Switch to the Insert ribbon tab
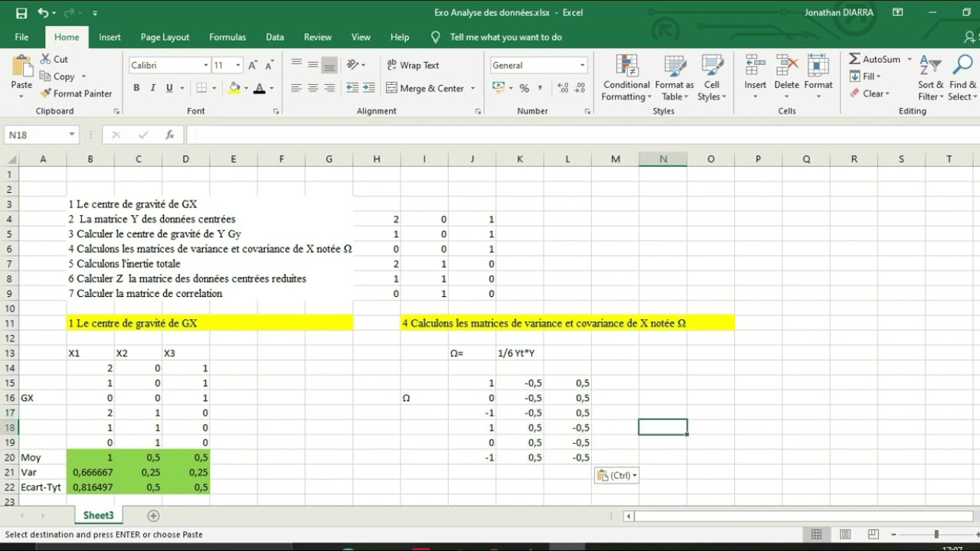 coord(109,37)
